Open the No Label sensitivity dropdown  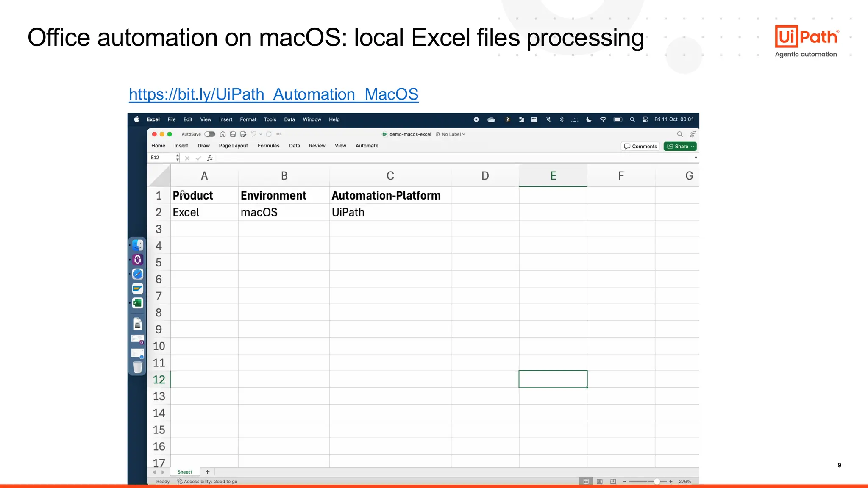(x=451, y=134)
